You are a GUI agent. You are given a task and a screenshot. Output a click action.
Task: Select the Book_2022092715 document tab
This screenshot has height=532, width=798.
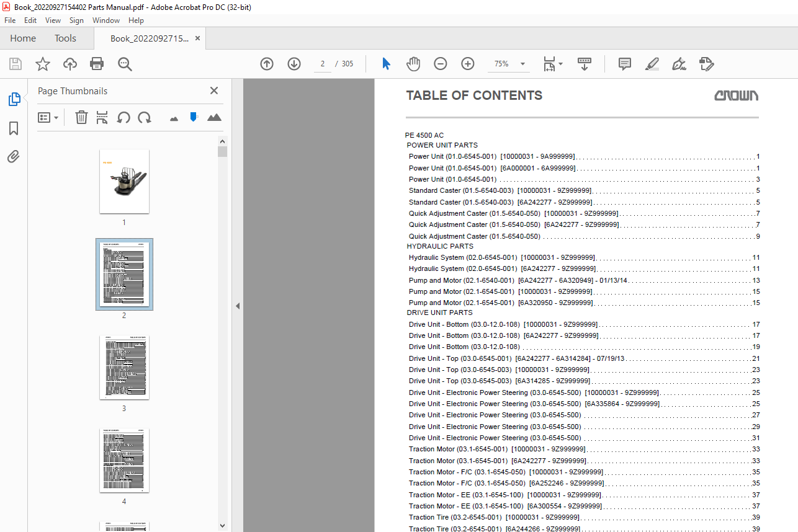[150, 38]
